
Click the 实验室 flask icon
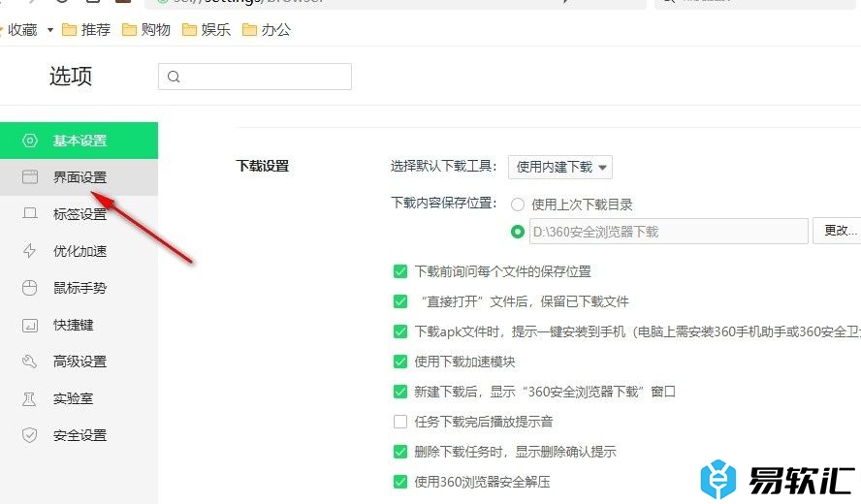(30, 398)
